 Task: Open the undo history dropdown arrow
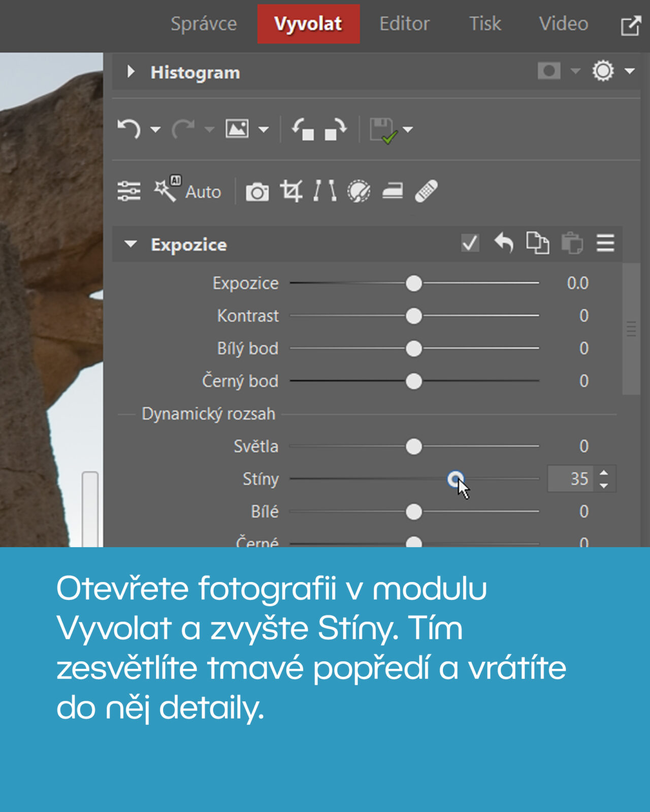coord(156,129)
